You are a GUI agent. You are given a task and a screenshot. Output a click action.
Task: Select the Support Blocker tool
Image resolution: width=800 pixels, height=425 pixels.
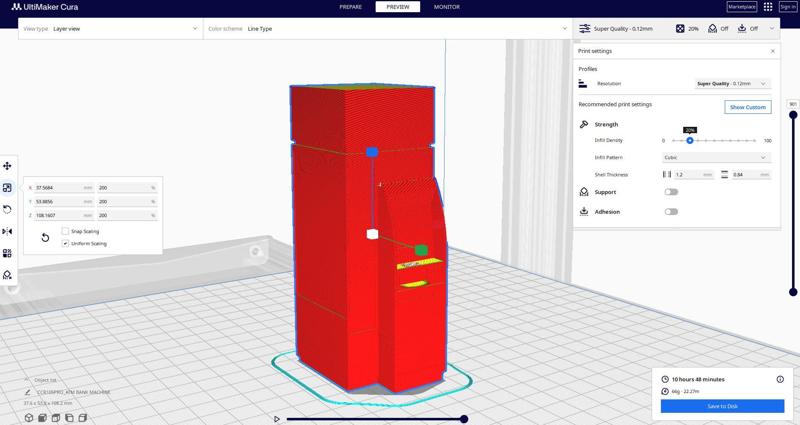click(x=7, y=276)
